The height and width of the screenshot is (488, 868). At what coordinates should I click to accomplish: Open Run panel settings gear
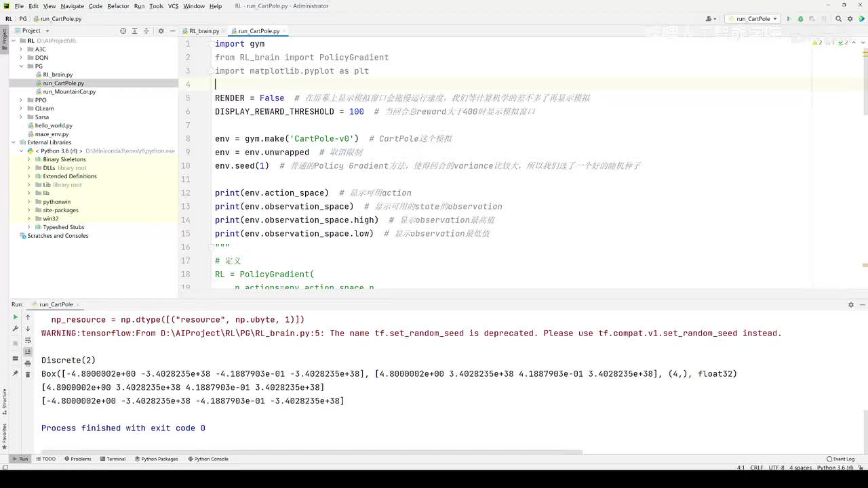coord(851,304)
